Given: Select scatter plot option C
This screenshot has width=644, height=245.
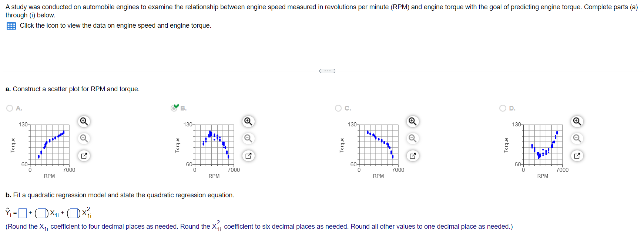Looking at the screenshot, I should [x=338, y=108].
